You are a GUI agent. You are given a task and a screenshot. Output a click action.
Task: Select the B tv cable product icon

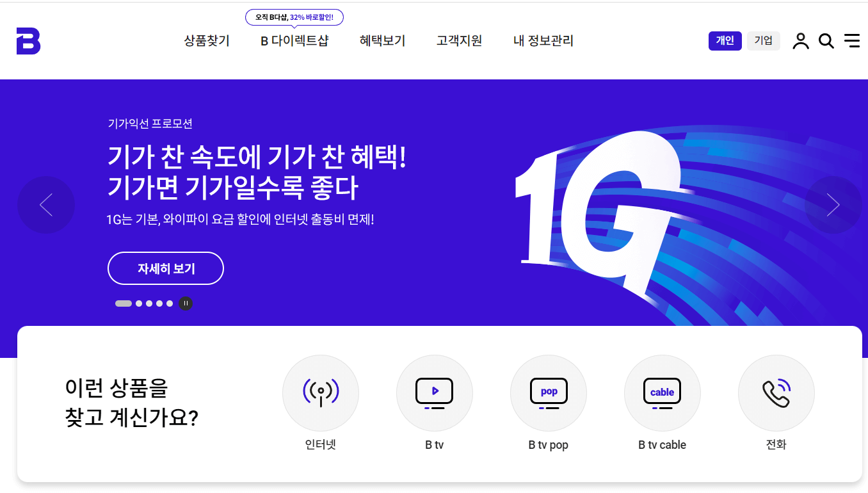pyautogui.click(x=663, y=392)
